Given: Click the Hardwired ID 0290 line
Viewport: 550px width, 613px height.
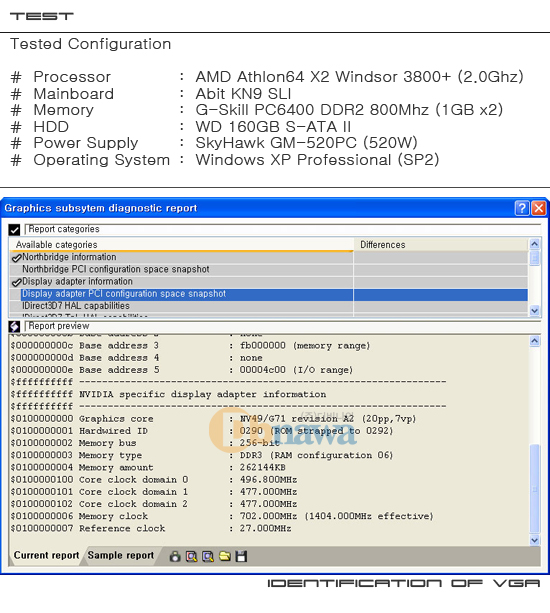Looking at the screenshot, I should (202, 431).
